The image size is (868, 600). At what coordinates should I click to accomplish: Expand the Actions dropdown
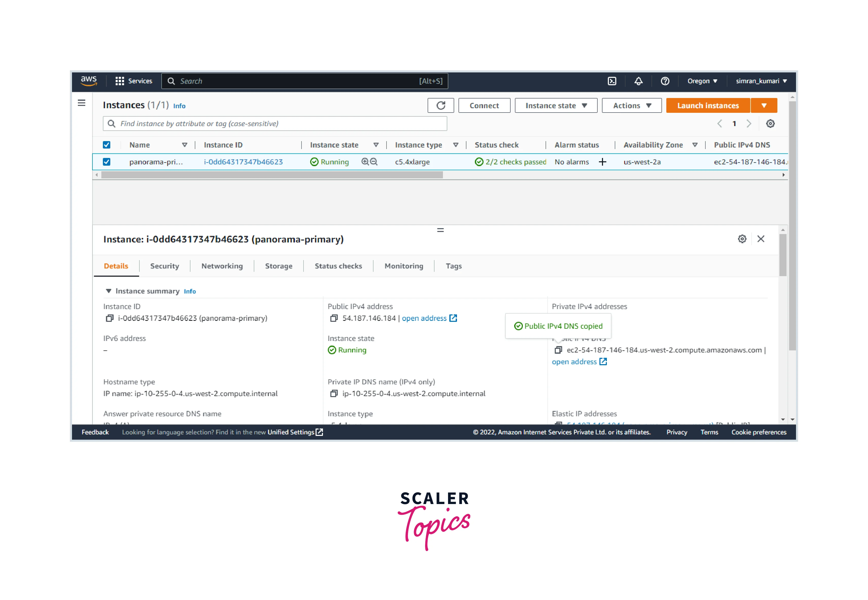pos(631,106)
